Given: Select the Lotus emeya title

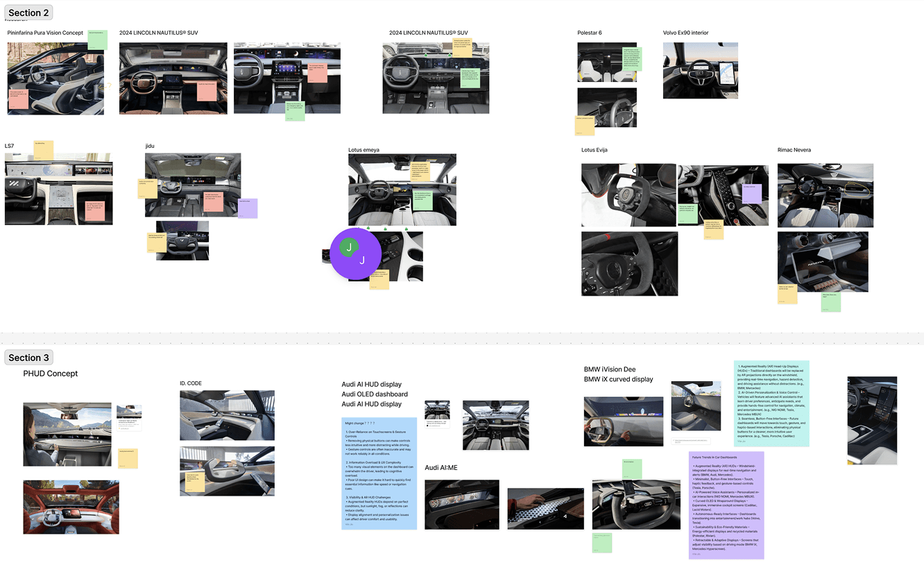Looking at the screenshot, I should 363,150.
